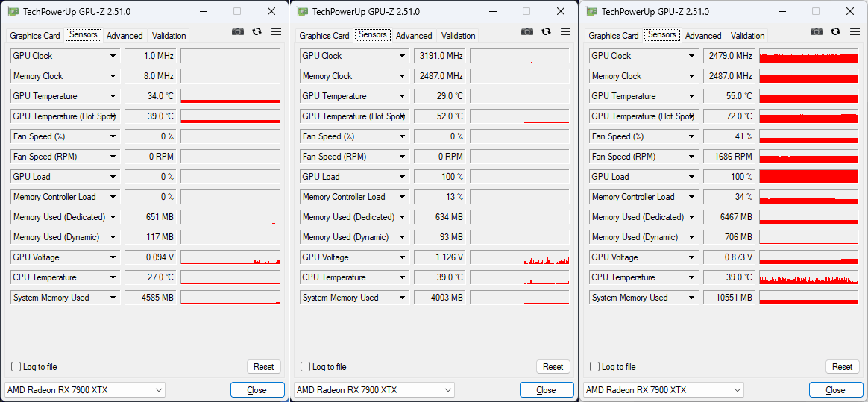
Task: Click the refresh icon in left GPU-Z window
Action: pyautogui.click(x=257, y=31)
